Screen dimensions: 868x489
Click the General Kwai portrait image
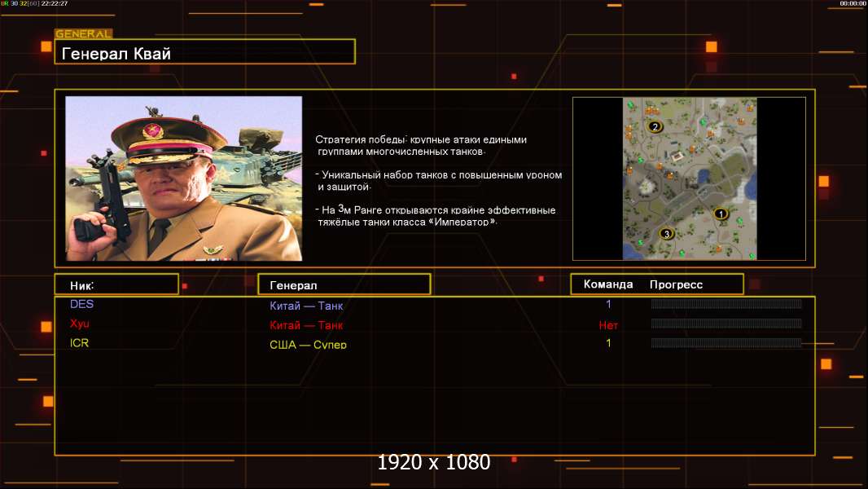tap(183, 178)
